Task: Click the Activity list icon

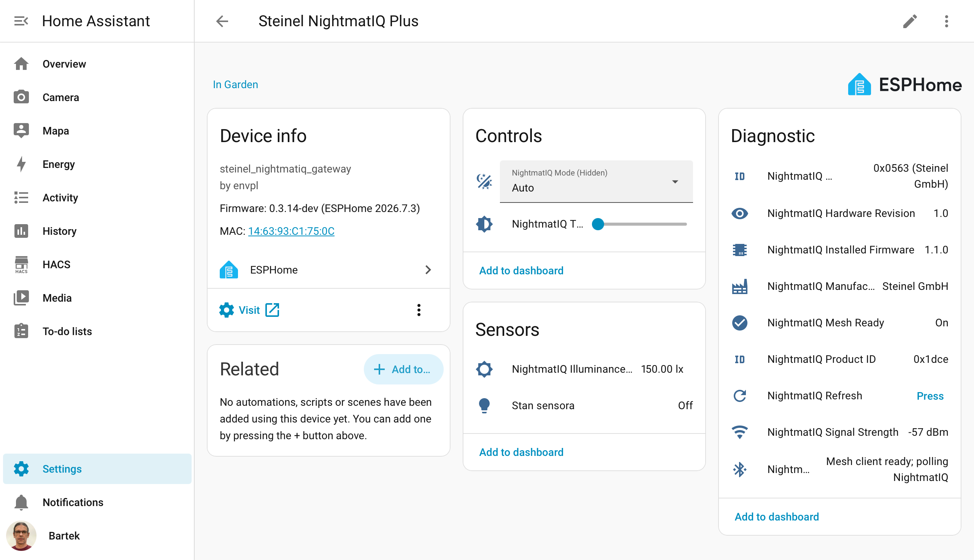Action: [x=21, y=198]
